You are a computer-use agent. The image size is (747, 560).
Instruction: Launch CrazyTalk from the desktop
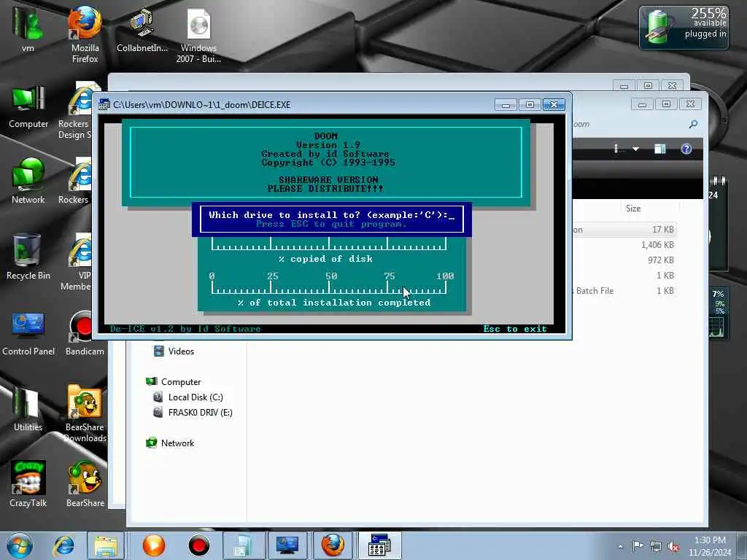pos(28,484)
